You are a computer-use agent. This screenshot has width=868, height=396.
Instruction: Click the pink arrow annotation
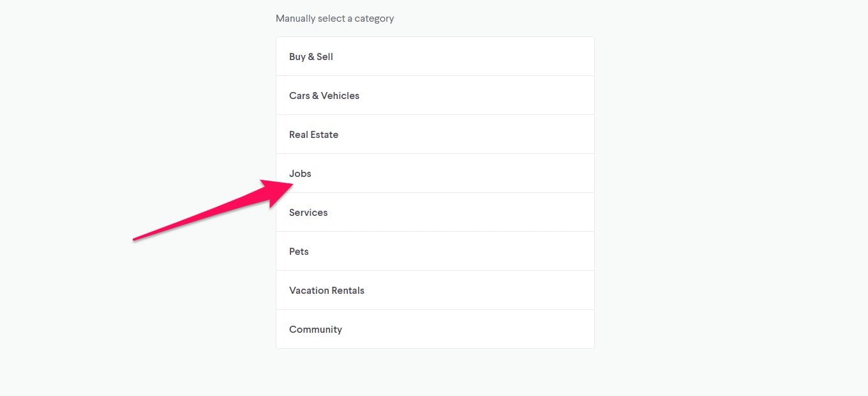[213, 210]
